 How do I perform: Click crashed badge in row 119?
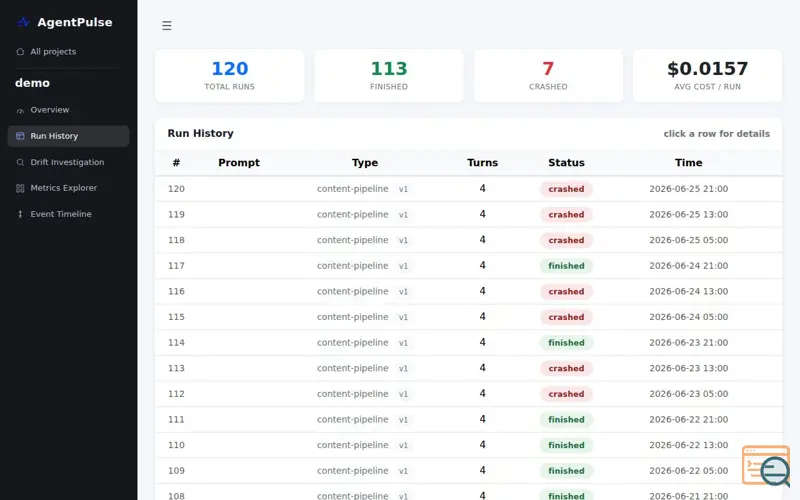tap(566, 214)
